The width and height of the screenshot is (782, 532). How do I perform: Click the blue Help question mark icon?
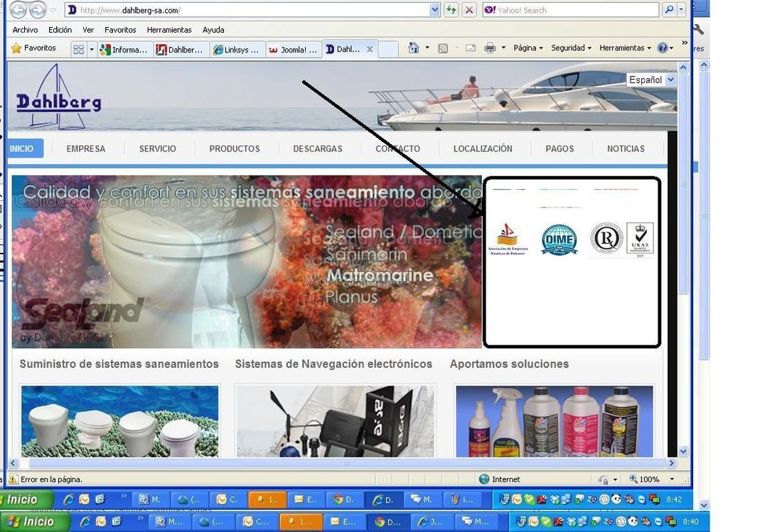coord(663,48)
